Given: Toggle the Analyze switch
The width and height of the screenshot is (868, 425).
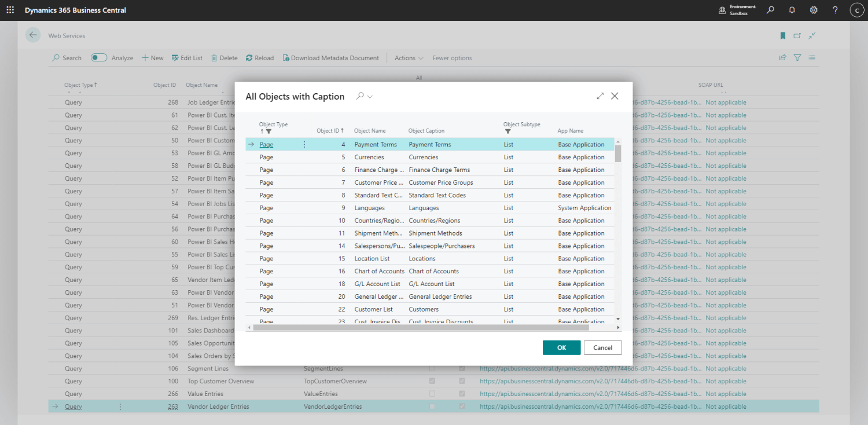Looking at the screenshot, I should click(x=99, y=57).
